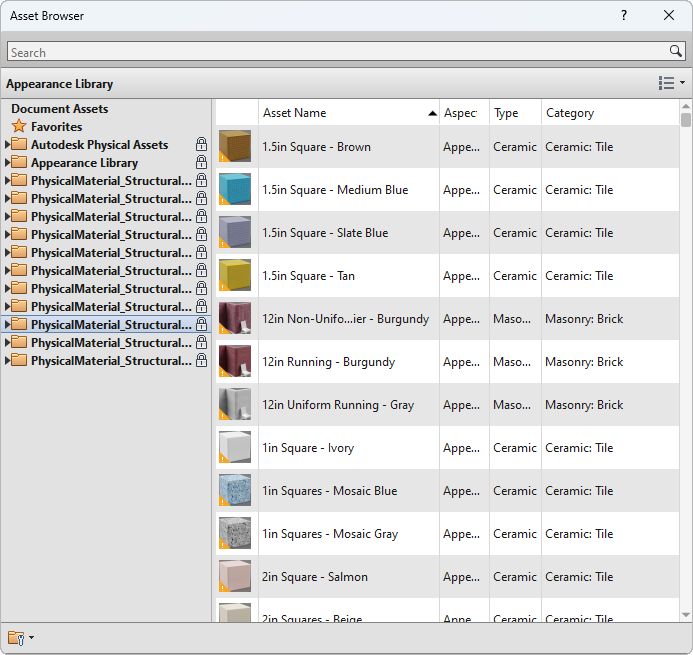This screenshot has width=693, height=655.
Task: Select the 12in Non-Uniform Burgundy brick thumbnail
Action: 235,318
